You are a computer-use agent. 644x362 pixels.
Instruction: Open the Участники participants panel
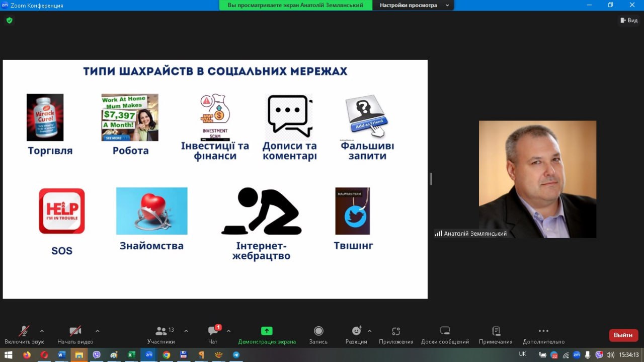[x=161, y=335]
